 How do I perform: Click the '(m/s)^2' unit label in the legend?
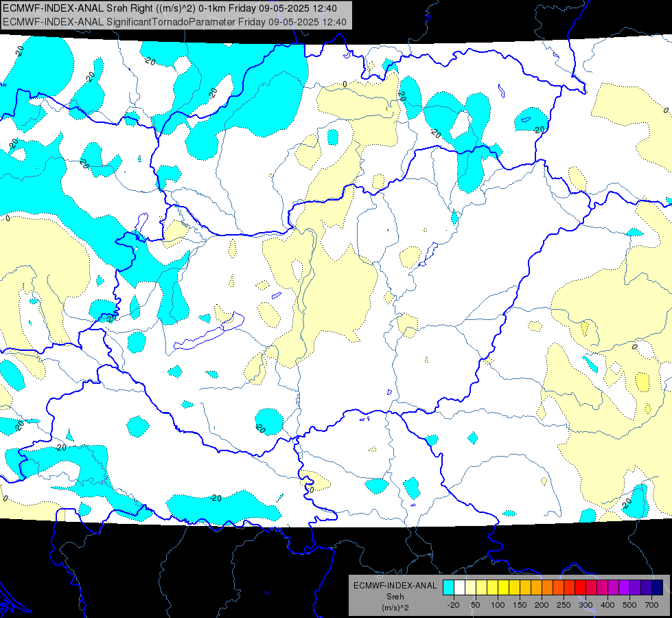[395, 608]
